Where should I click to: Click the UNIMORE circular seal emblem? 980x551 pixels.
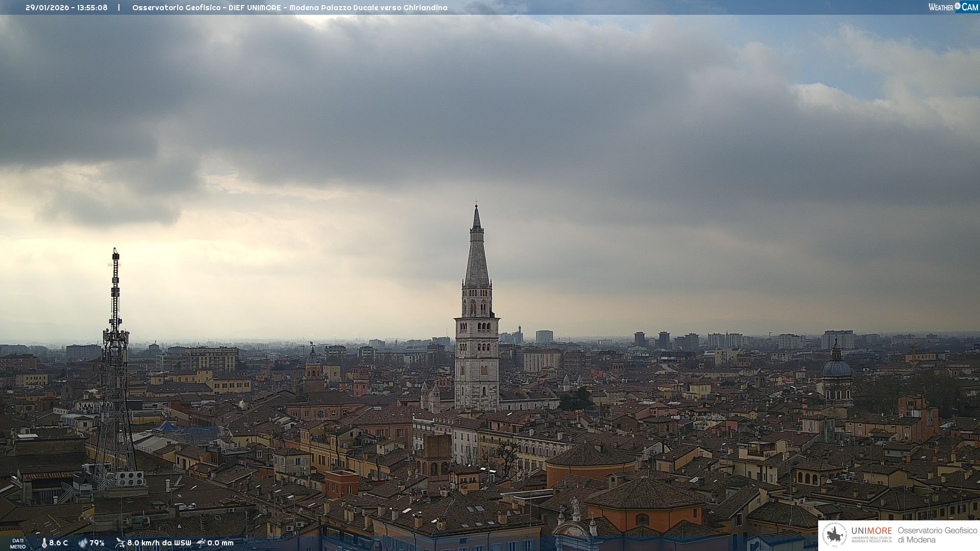(x=835, y=535)
